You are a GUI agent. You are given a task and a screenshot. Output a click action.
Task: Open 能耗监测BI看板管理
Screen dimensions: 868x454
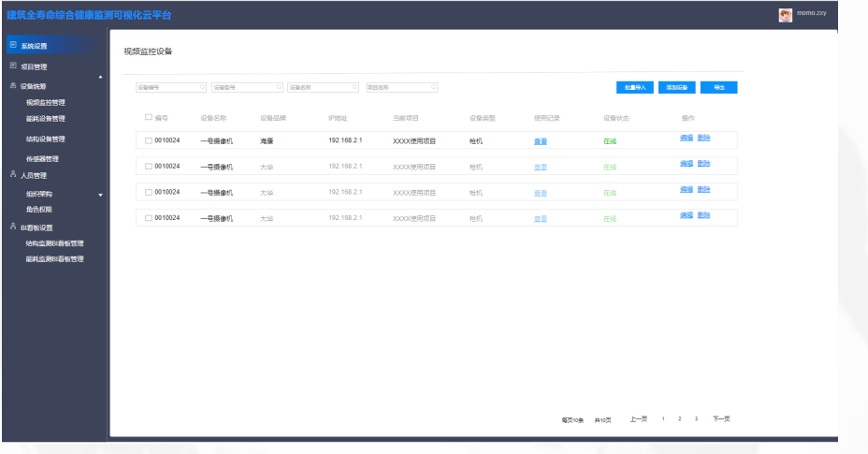coord(55,259)
